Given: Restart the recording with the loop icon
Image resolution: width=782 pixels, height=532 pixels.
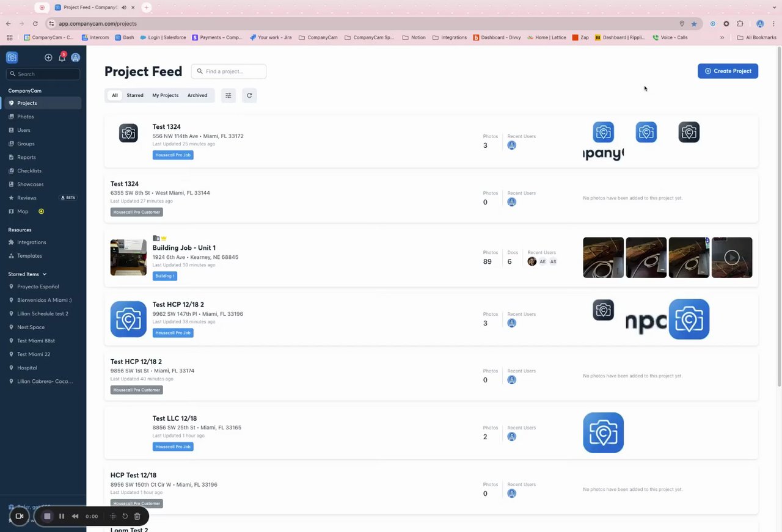Looking at the screenshot, I should 125,516.
